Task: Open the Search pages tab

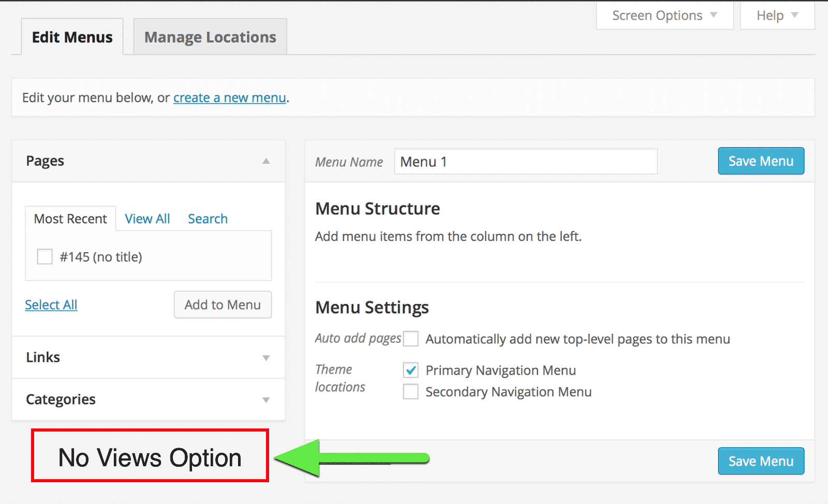Action: 208,219
